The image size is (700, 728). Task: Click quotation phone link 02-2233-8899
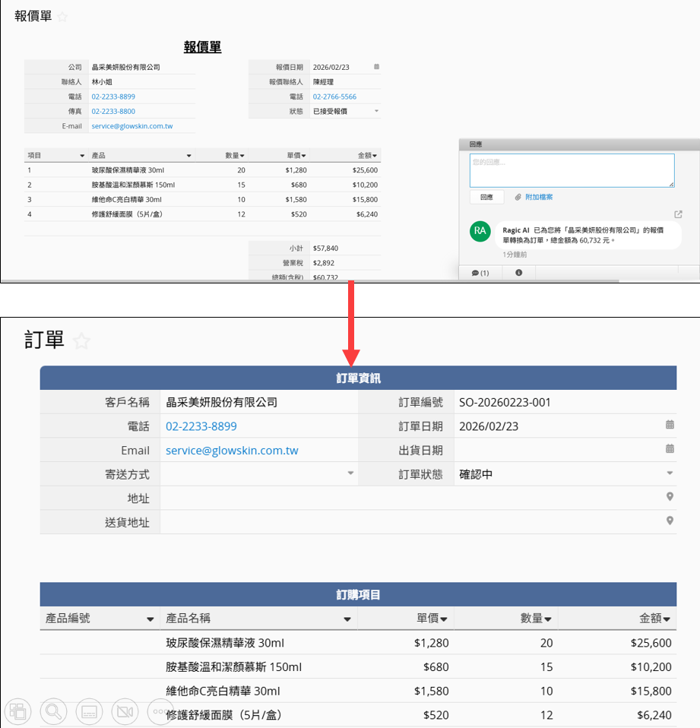tap(113, 97)
